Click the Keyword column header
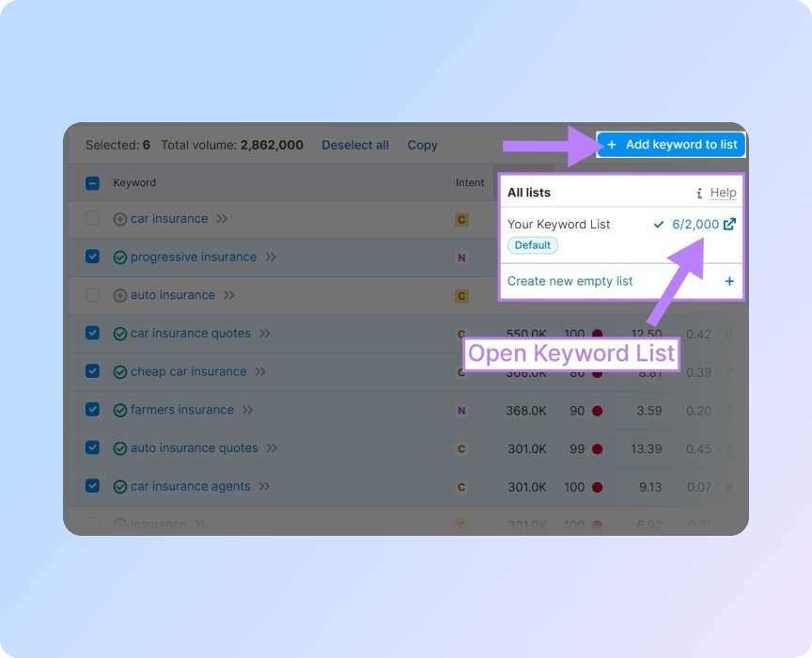The width and height of the screenshot is (812, 658). click(134, 182)
